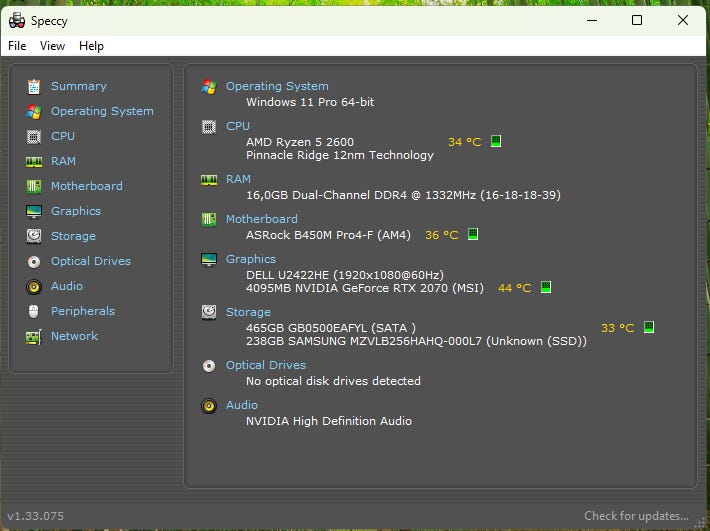Click the RAM stick icon in sidebar

34,162
